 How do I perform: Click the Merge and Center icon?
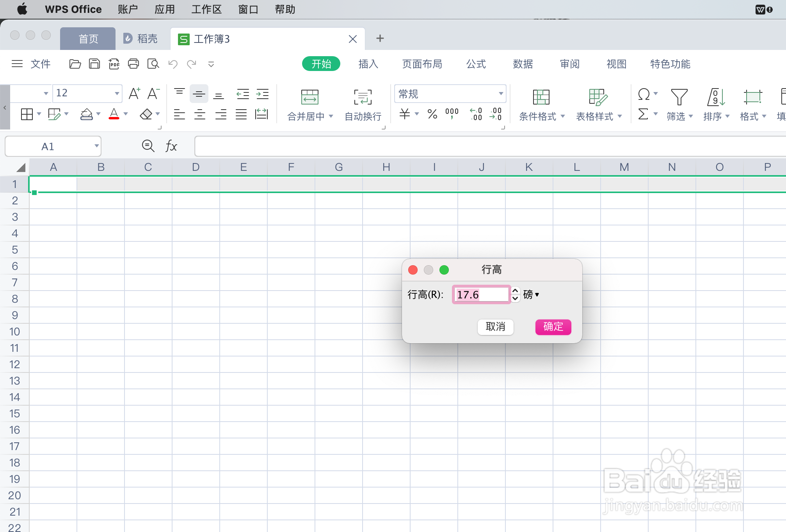[309, 97]
